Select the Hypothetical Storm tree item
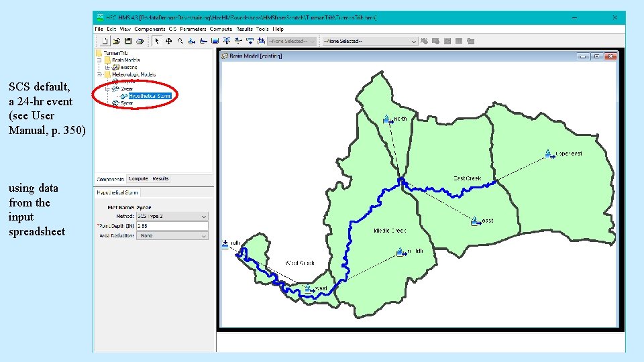This screenshot has width=644, height=362. [150, 96]
